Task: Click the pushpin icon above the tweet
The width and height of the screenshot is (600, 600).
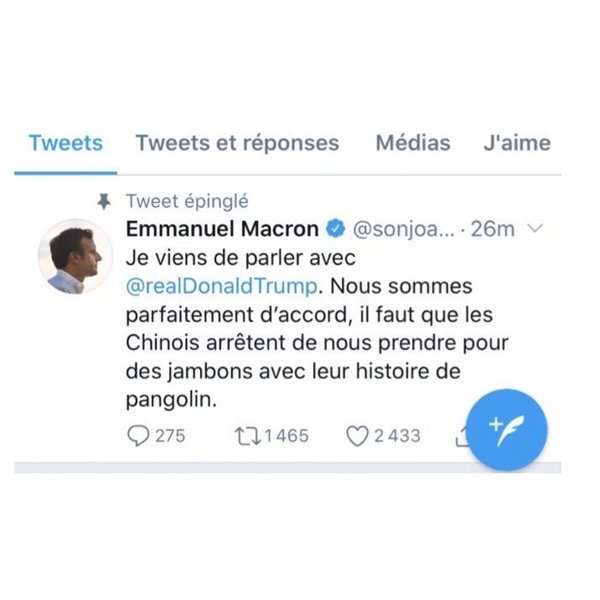Action: click(102, 202)
